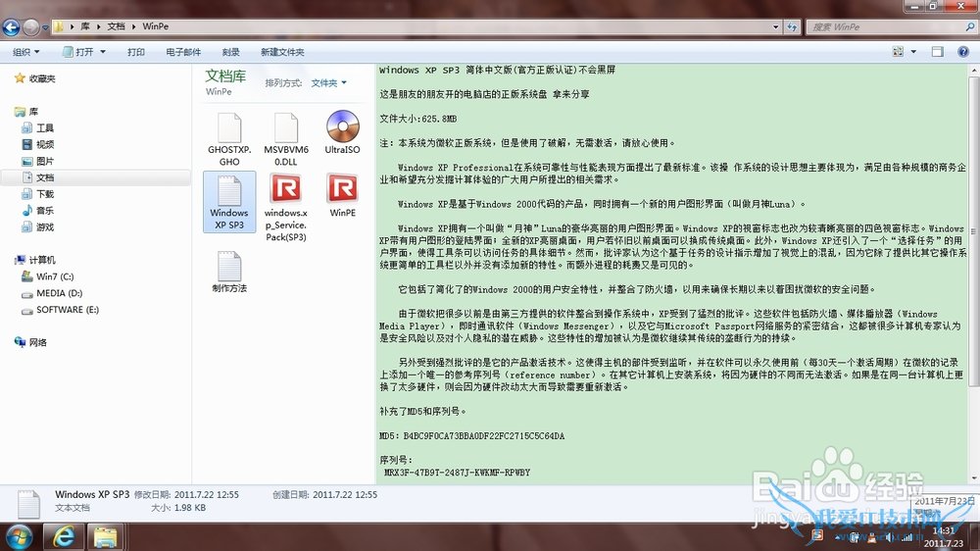Click the Explorer taskbar button
Screen dimensions: 980x551
tap(105, 537)
